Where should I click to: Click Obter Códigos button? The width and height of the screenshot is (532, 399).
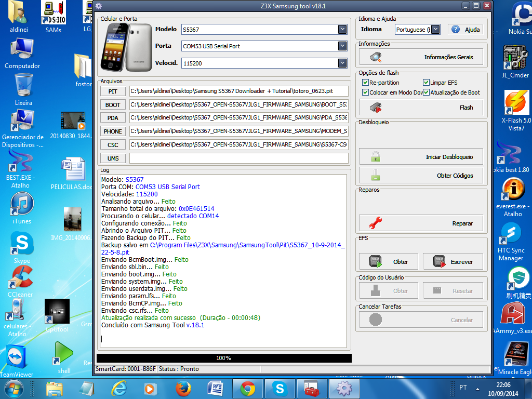point(421,176)
